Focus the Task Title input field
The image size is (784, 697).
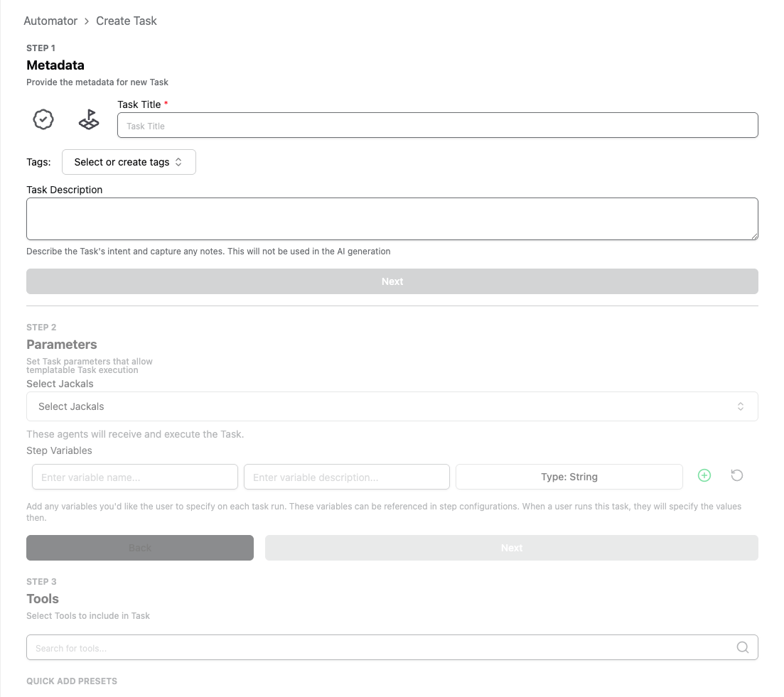click(x=437, y=126)
